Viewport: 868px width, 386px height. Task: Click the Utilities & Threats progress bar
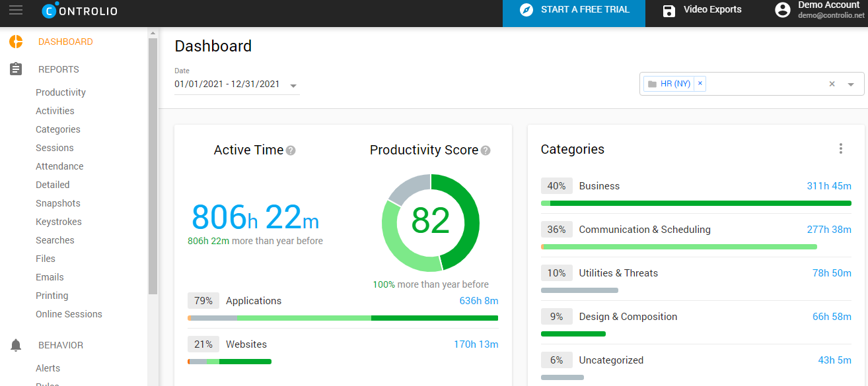tap(579, 290)
